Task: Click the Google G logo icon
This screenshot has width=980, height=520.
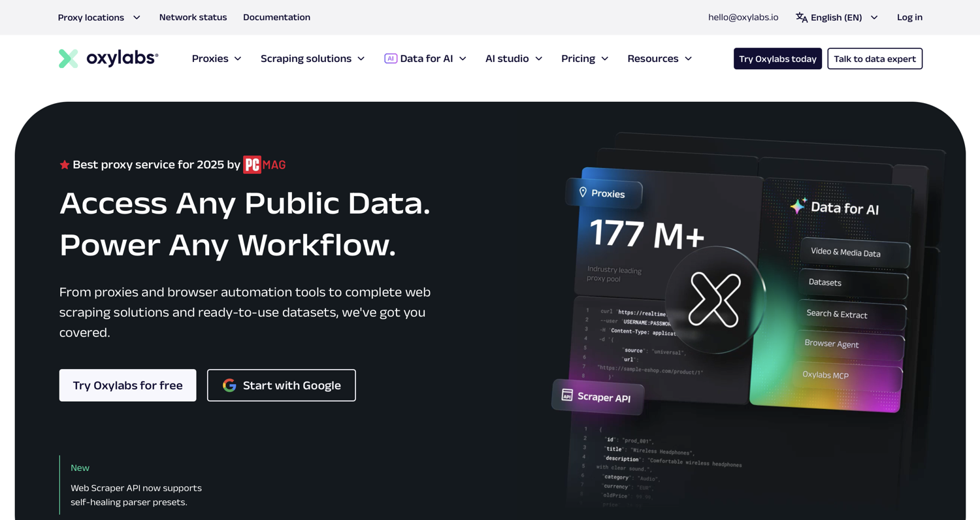Action: point(229,385)
